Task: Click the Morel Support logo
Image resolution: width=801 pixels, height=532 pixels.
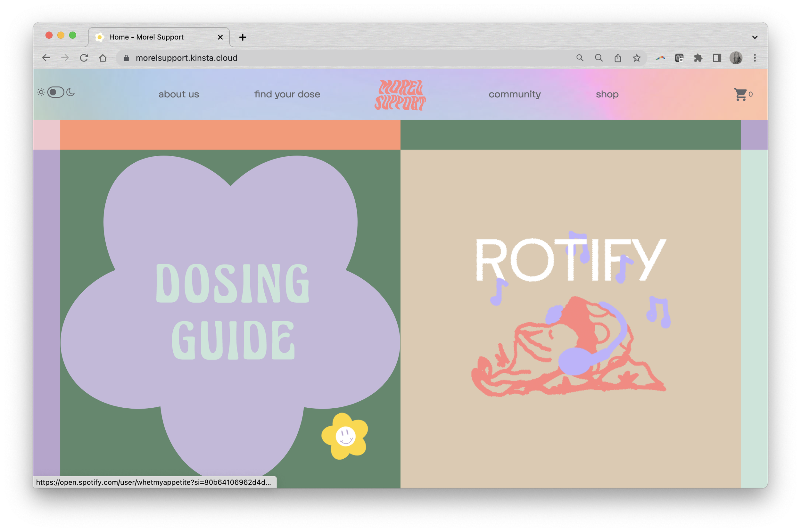Action: tap(400, 95)
